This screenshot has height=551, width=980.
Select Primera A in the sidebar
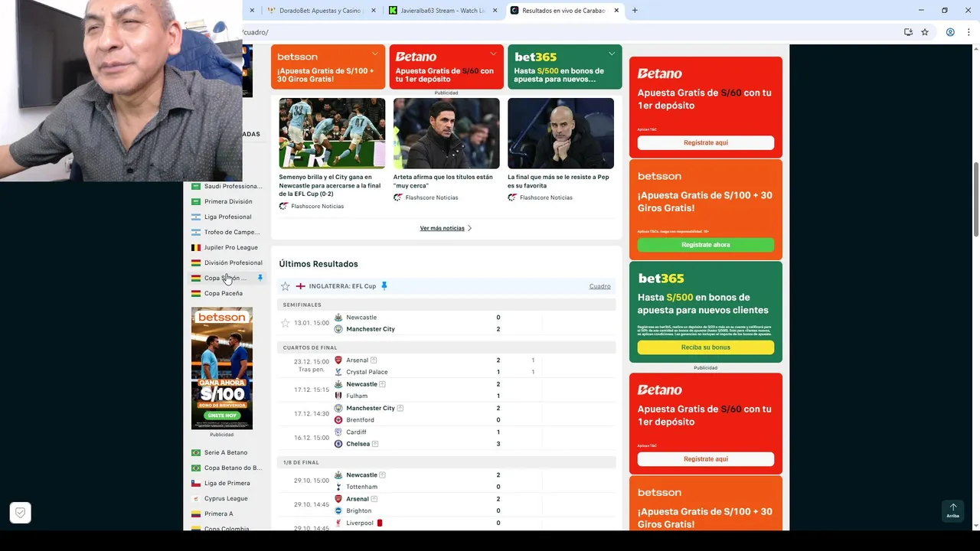click(x=218, y=514)
